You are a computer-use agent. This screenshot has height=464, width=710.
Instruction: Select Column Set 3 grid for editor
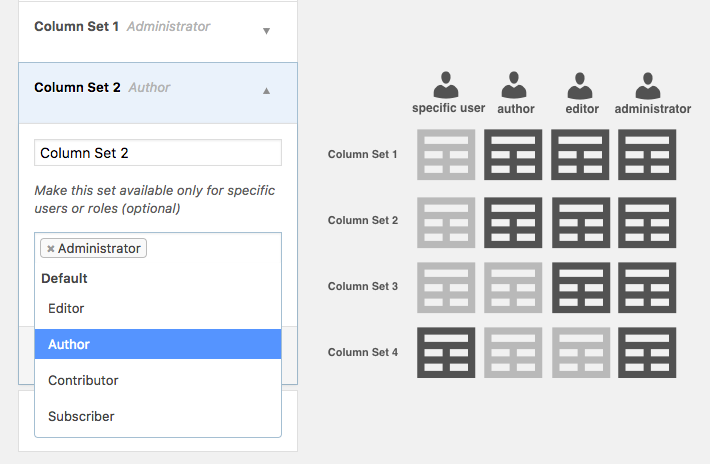(x=581, y=287)
